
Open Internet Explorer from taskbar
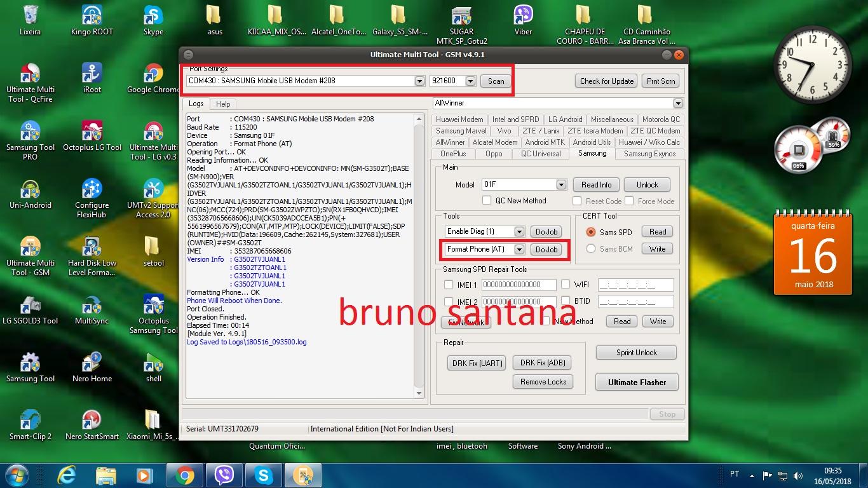point(67,475)
